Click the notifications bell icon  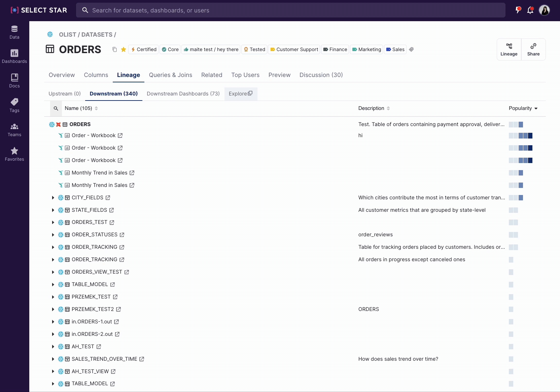(x=530, y=10)
